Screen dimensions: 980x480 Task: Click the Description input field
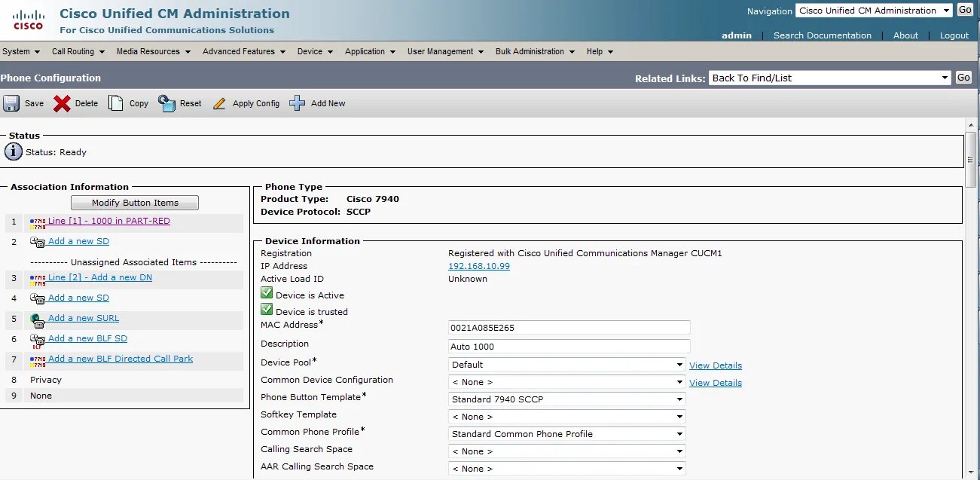(569, 347)
